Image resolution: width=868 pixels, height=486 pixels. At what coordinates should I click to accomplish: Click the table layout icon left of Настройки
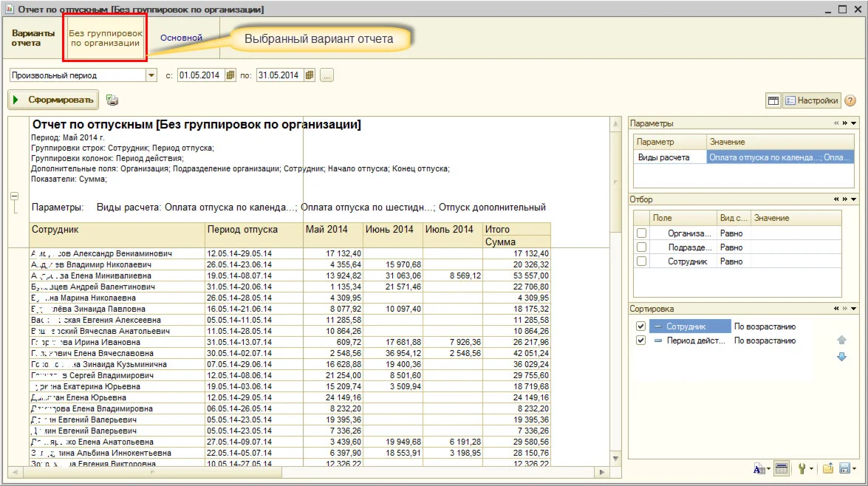(x=773, y=100)
